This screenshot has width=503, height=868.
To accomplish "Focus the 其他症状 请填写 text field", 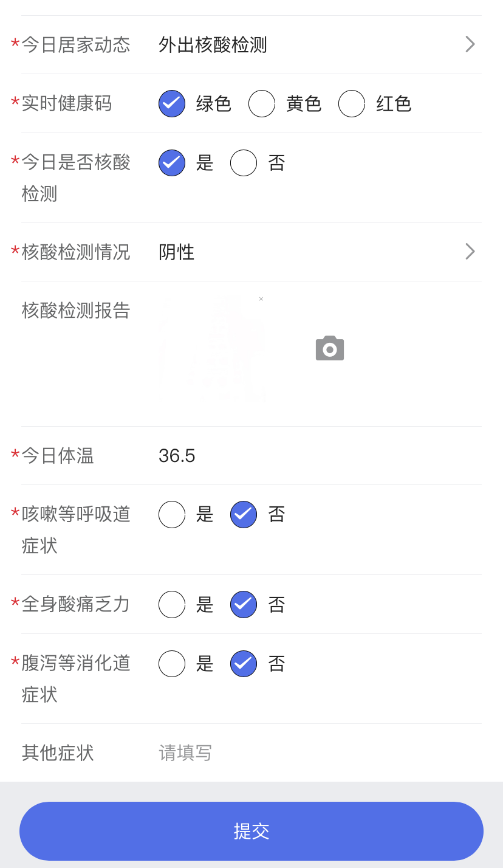I will click(x=304, y=753).
